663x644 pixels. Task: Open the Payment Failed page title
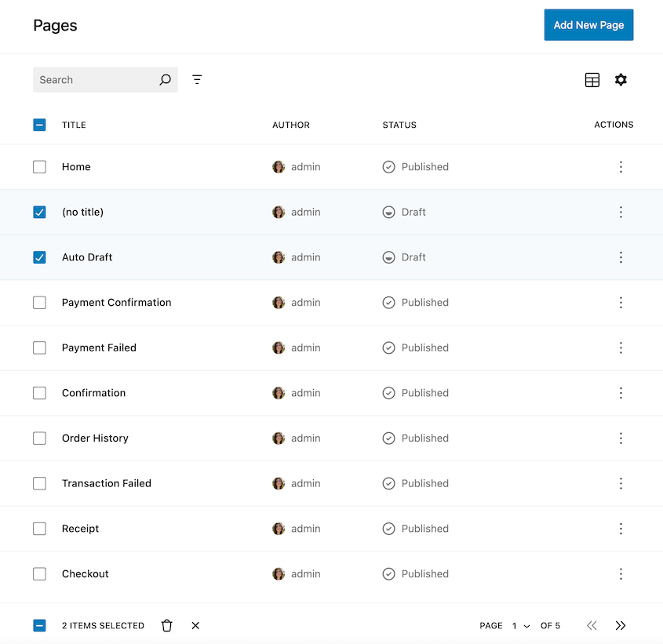pyautogui.click(x=99, y=347)
